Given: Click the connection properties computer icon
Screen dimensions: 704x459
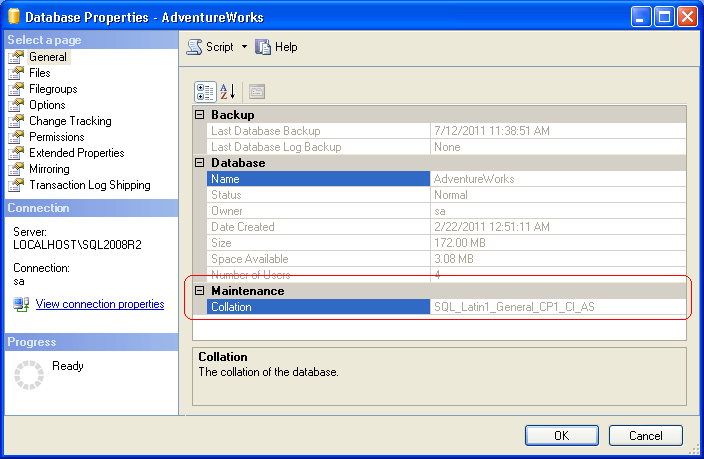Looking at the screenshot, I should coord(21,304).
